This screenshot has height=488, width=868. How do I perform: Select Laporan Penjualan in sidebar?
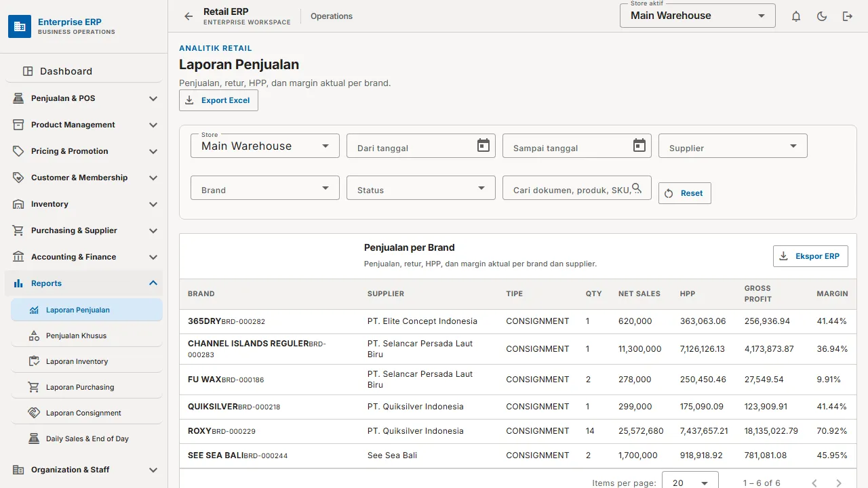coord(87,310)
